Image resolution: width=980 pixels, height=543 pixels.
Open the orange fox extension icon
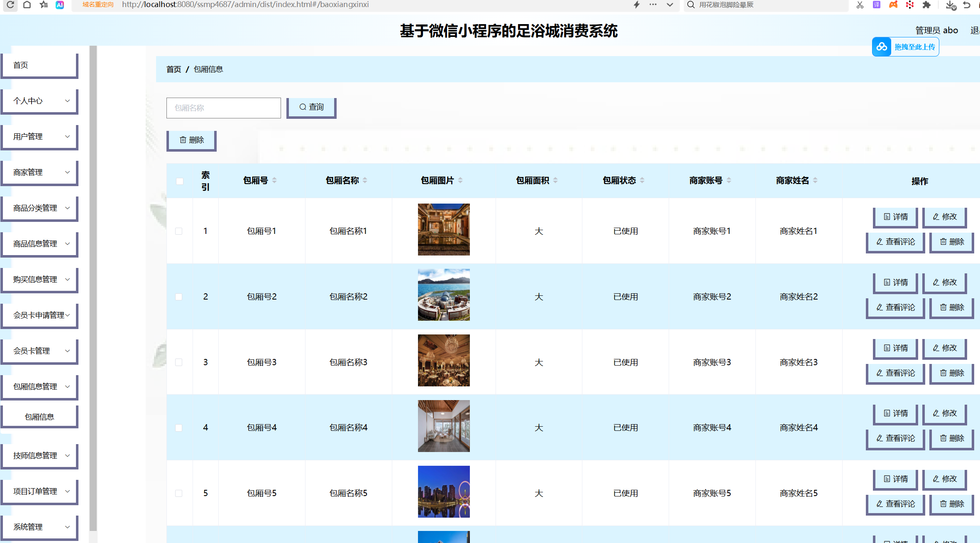(893, 5)
